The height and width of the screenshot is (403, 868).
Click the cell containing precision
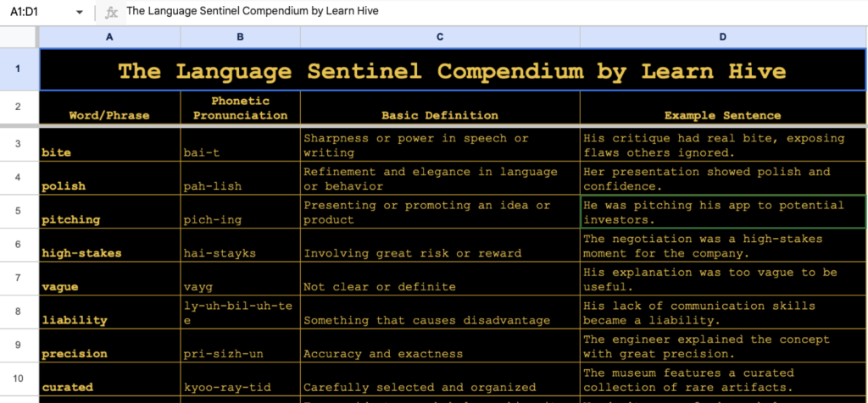[109, 345]
